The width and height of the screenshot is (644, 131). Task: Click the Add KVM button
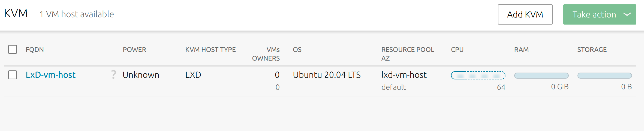point(525,14)
